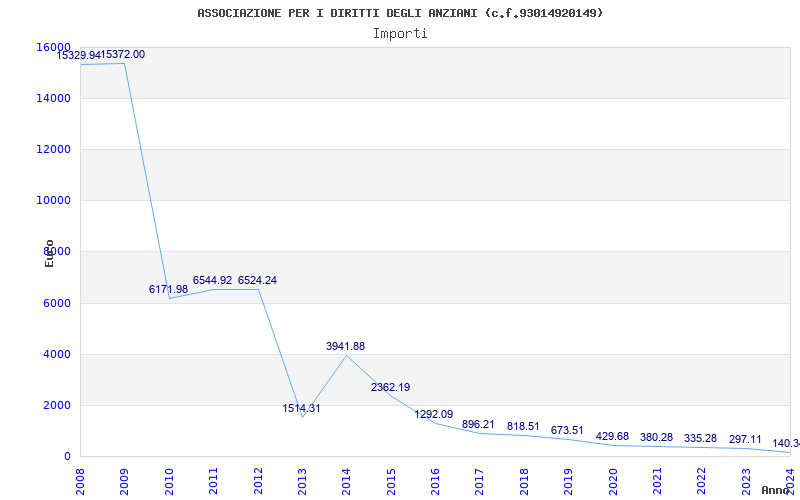Click the 2362.19 value label
This screenshot has height=500, width=800.
(390, 387)
